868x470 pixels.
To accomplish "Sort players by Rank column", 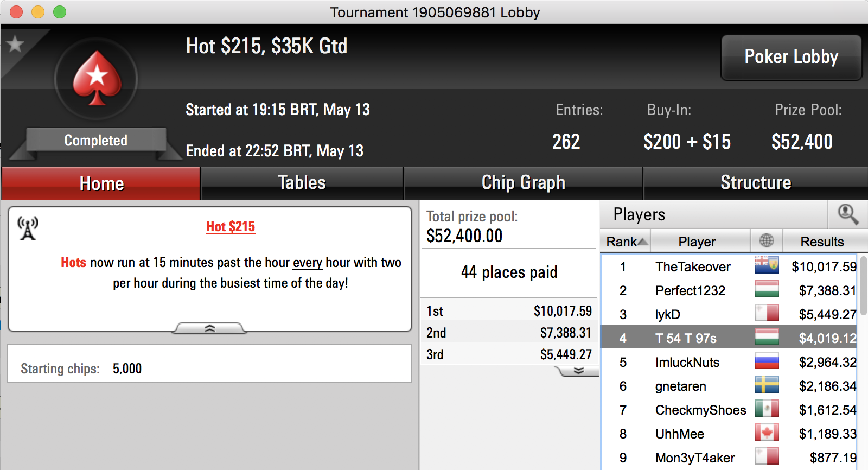I will click(x=626, y=242).
